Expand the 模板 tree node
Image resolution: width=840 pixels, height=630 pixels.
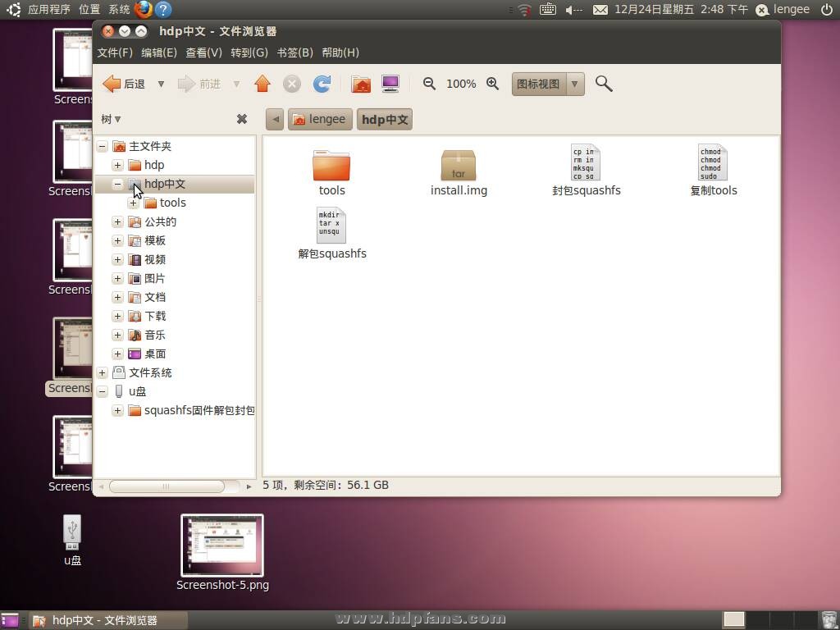click(x=118, y=240)
